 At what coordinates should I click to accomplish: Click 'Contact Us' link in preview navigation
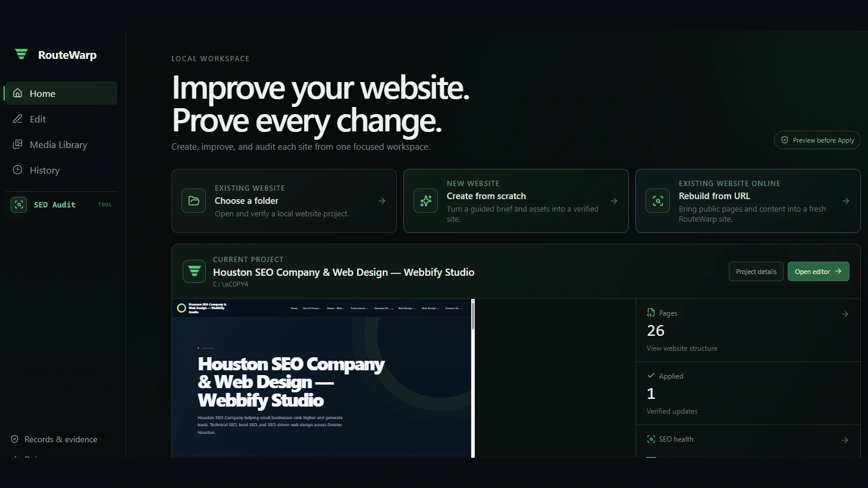pos(453,308)
